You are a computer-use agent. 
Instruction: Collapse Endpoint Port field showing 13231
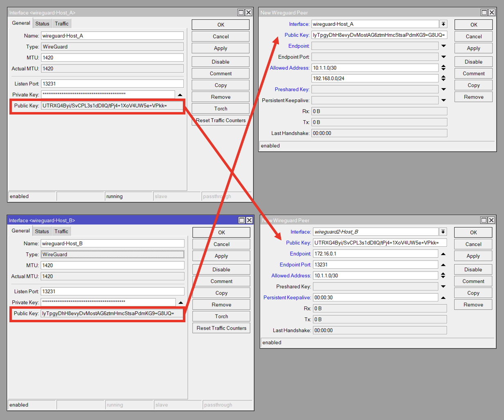[x=443, y=265]
